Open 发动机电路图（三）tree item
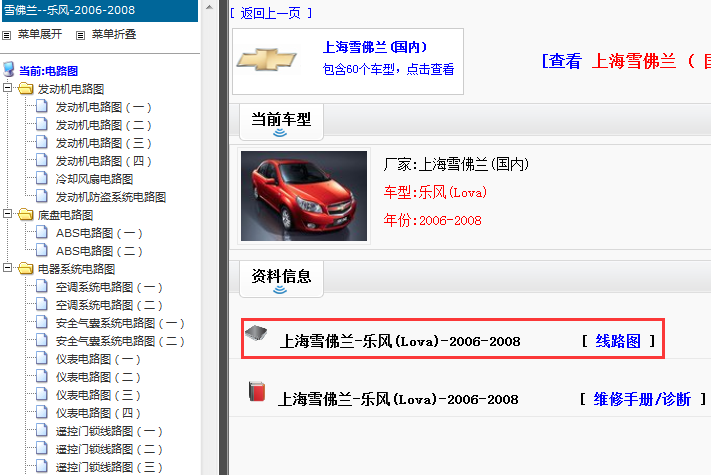This screenshot has width=711, height=475. coord(103,143)
